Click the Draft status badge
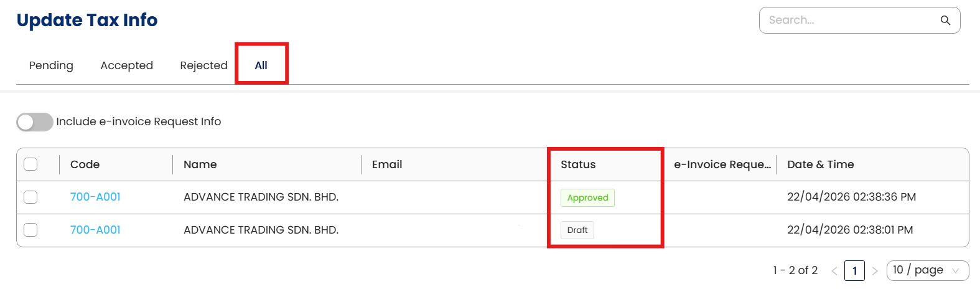The height and width of the screenshot is (299, 980). [x=577, y=230]
